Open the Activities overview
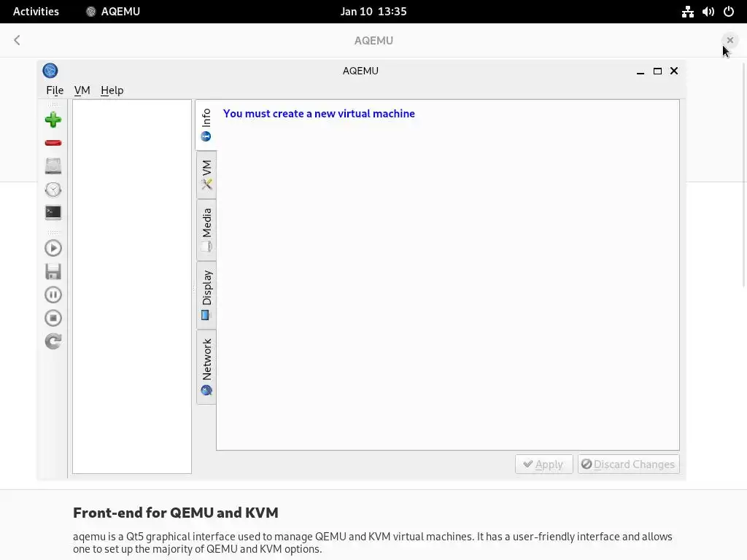Viewport: 747px width, 560px height. (36, 12)
